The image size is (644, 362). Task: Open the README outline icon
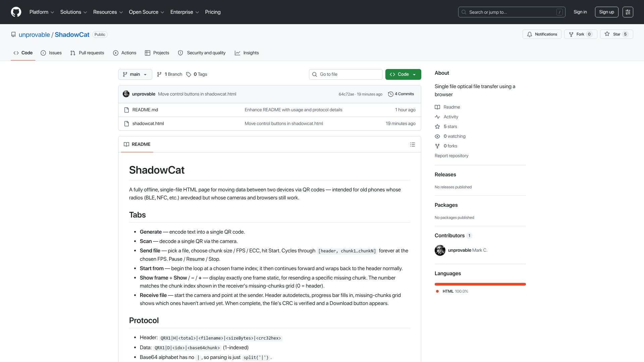point(413,144)
